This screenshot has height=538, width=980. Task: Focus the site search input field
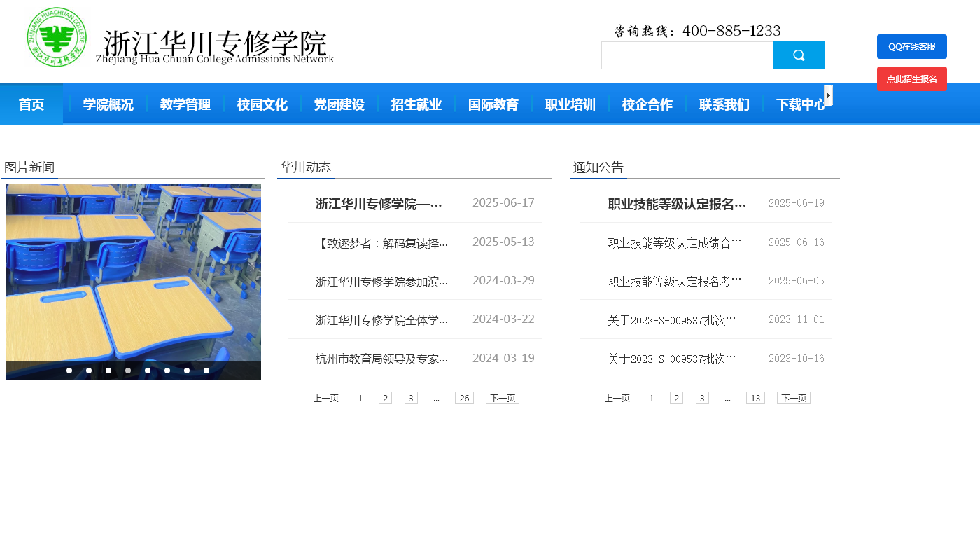687,55
